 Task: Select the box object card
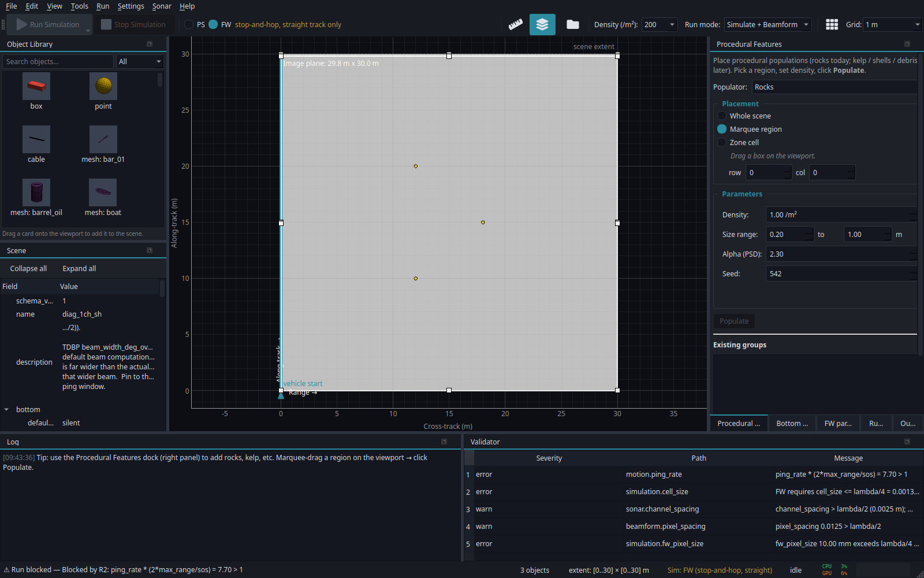click(x=36, y=91)
